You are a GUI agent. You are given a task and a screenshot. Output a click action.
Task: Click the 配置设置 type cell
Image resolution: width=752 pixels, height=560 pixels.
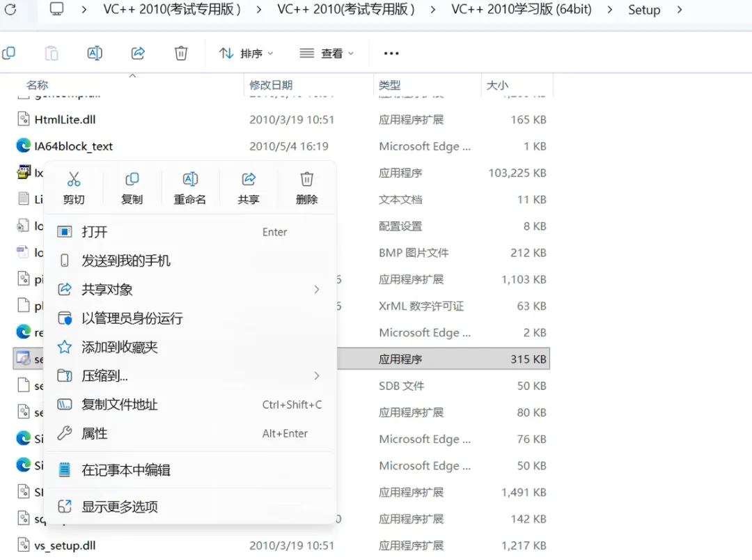400,226
